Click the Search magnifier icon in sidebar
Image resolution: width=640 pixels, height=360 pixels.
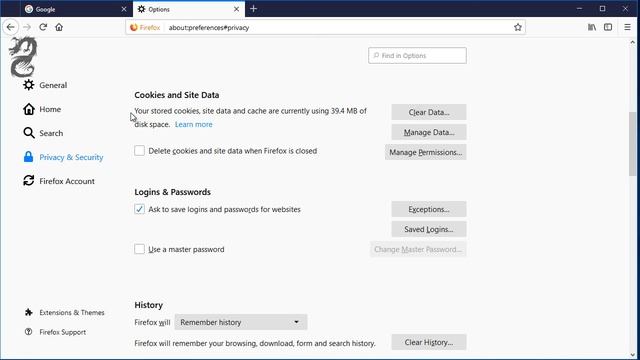tap(29, 133)
